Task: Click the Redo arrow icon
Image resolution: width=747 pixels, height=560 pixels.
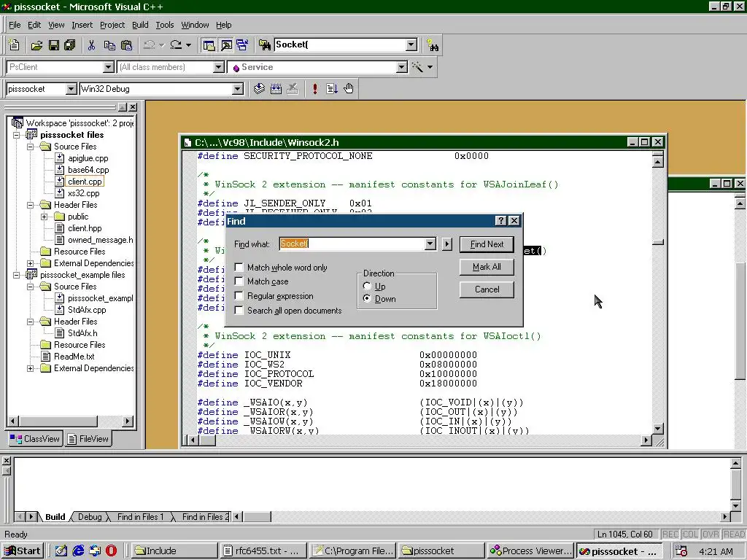Action: point(176,45)
